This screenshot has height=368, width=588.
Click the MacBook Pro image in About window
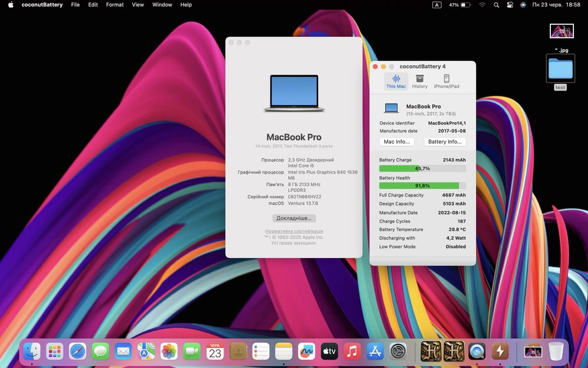pos(294,93)
